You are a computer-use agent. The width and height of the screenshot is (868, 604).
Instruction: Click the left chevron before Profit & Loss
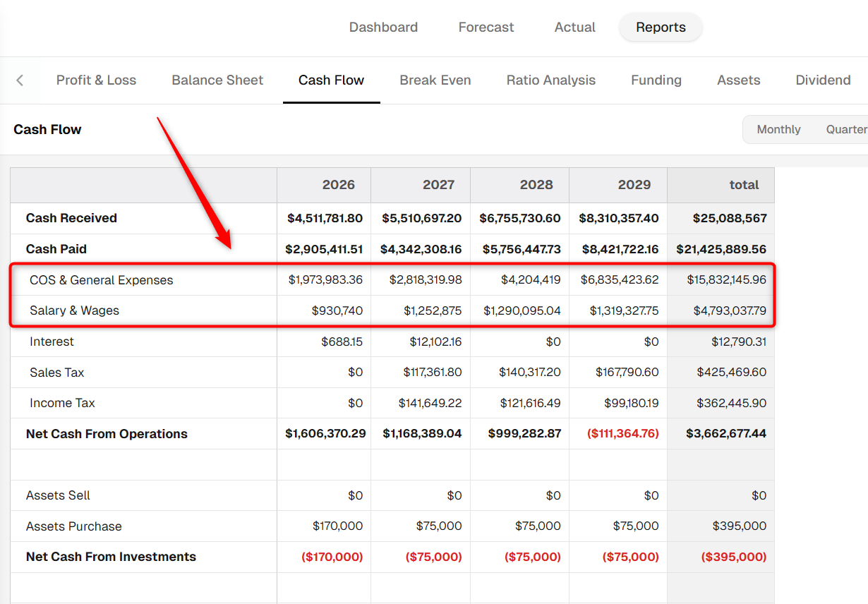[x=20, y=80]
